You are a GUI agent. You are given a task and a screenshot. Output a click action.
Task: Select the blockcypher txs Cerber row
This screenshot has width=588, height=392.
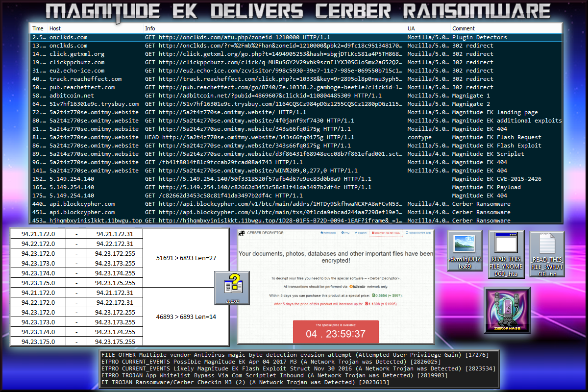pos(296,212)
